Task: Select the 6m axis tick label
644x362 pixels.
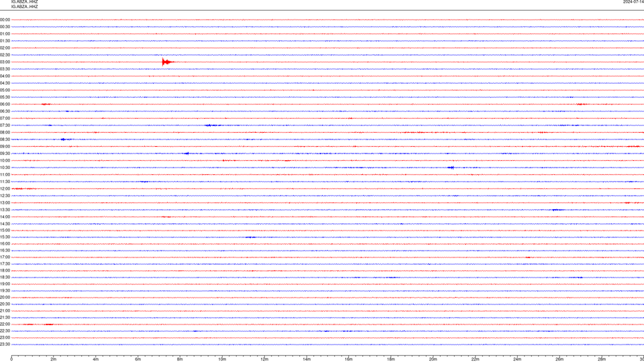Action: (x=138, y=359)
